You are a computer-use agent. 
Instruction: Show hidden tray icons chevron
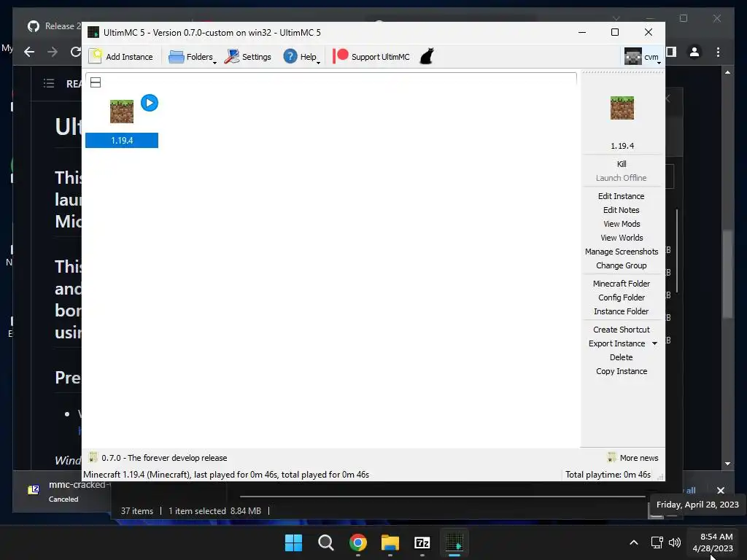(634, 542)
